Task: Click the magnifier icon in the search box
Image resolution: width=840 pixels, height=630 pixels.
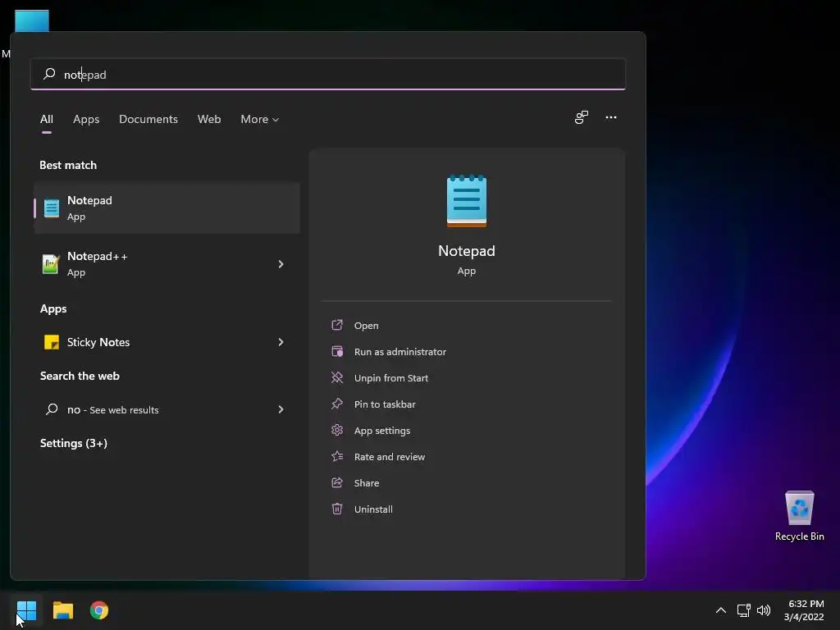Action: click(x=49, y=73)
